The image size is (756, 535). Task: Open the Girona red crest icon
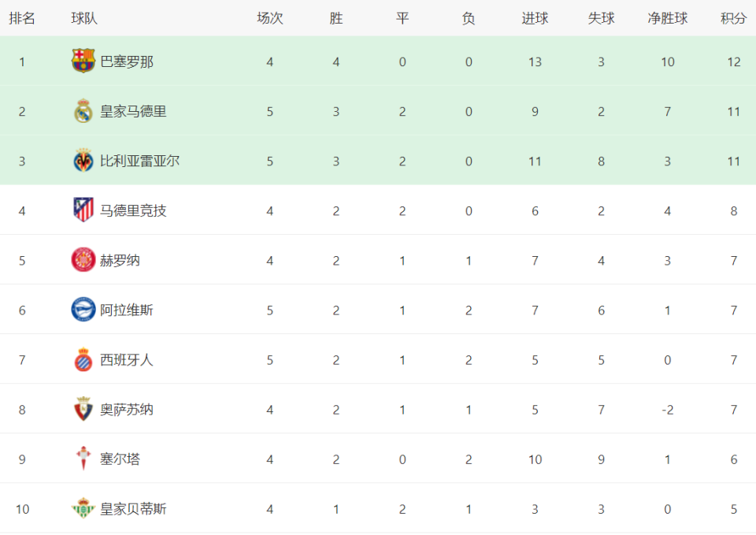tap(83, 260)
